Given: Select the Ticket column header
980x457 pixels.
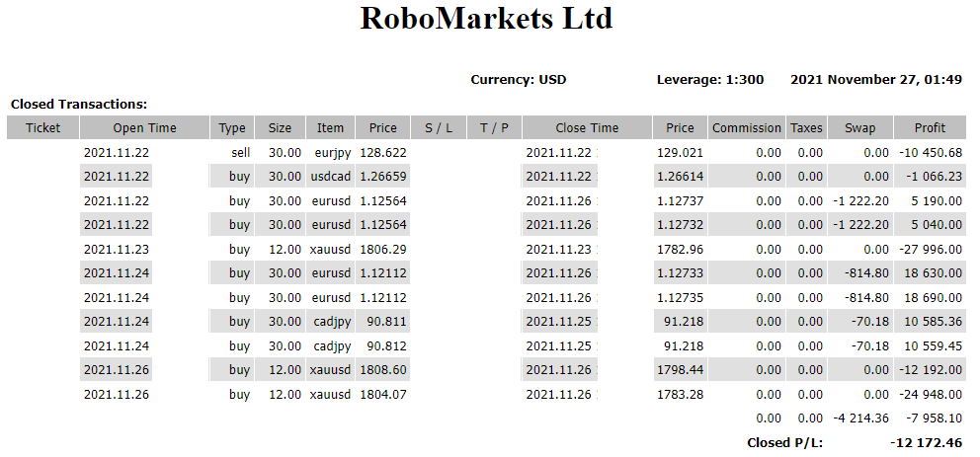Looking at the screenshot, I should pos(42,127).
